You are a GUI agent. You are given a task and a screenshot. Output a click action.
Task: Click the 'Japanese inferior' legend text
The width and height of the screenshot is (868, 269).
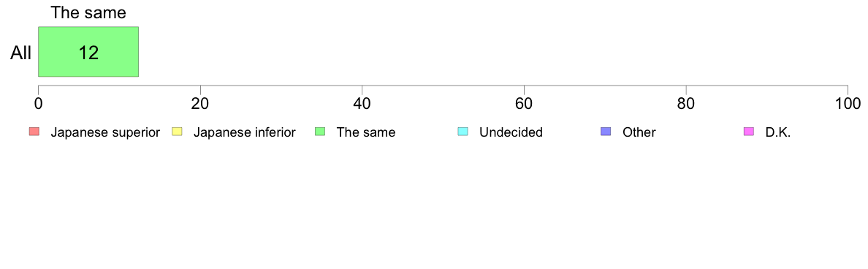pos(244,132)
